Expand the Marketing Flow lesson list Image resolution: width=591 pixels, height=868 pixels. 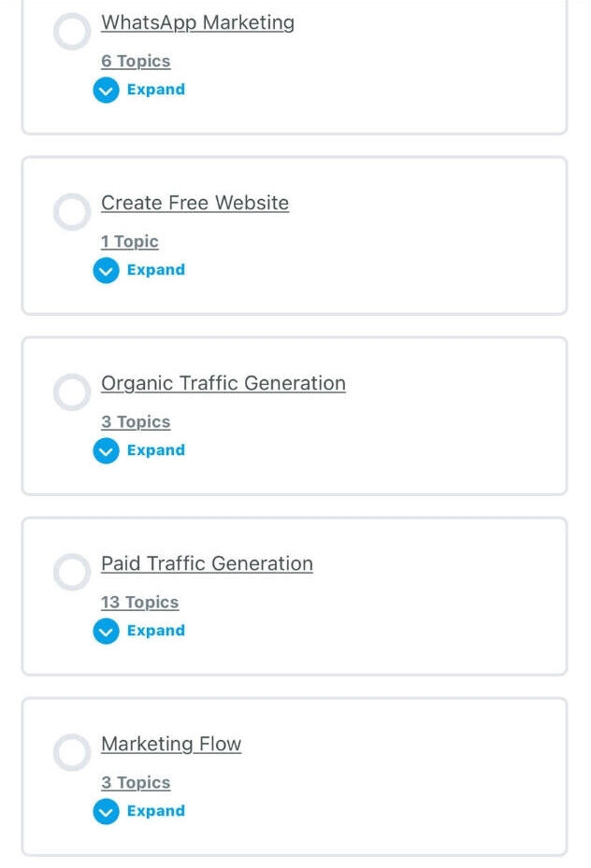(x=155, y=811)
